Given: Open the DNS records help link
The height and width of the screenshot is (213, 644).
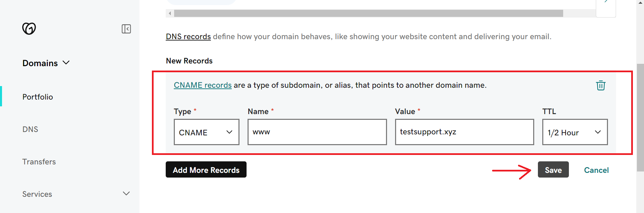Looking at the screenshot, I should point(188,36).
